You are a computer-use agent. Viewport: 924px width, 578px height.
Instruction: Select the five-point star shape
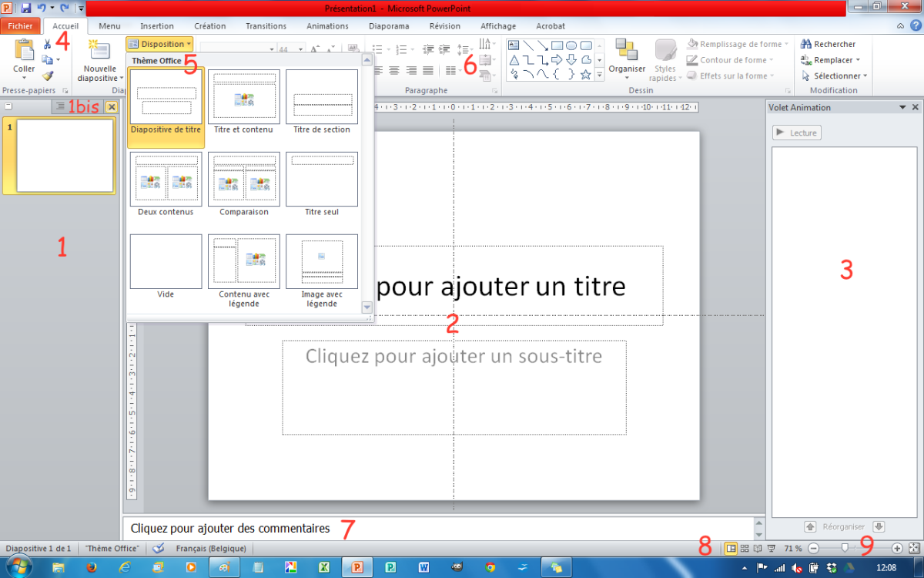(586, 74)
